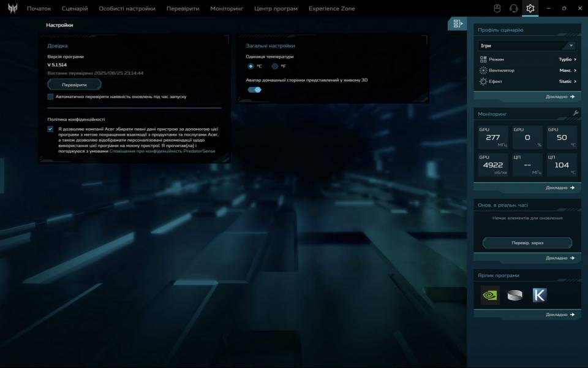Open the silver coil app shortcut

[x=514, y=295]
